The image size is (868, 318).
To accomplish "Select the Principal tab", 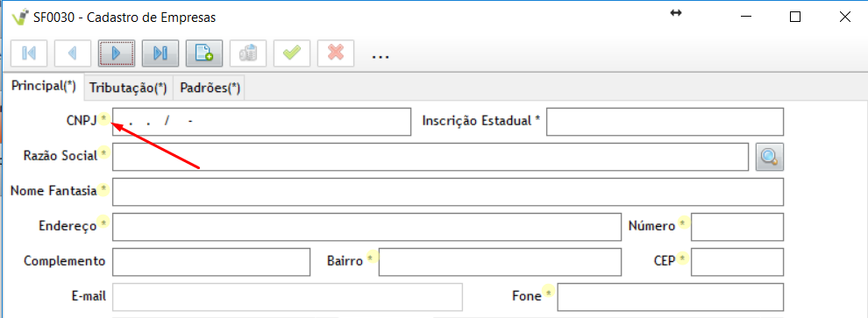I will [x=44, y=87].
